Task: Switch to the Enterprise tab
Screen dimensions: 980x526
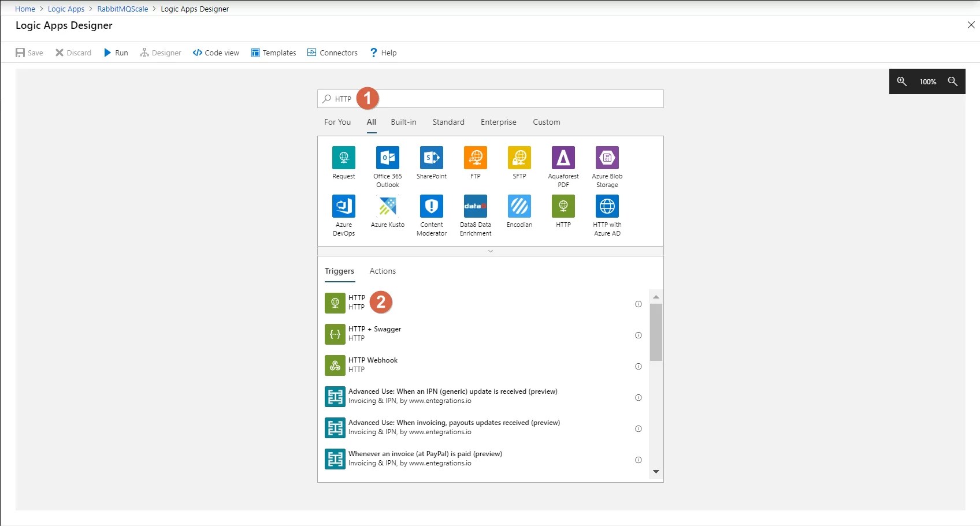Action: (499, 122)
